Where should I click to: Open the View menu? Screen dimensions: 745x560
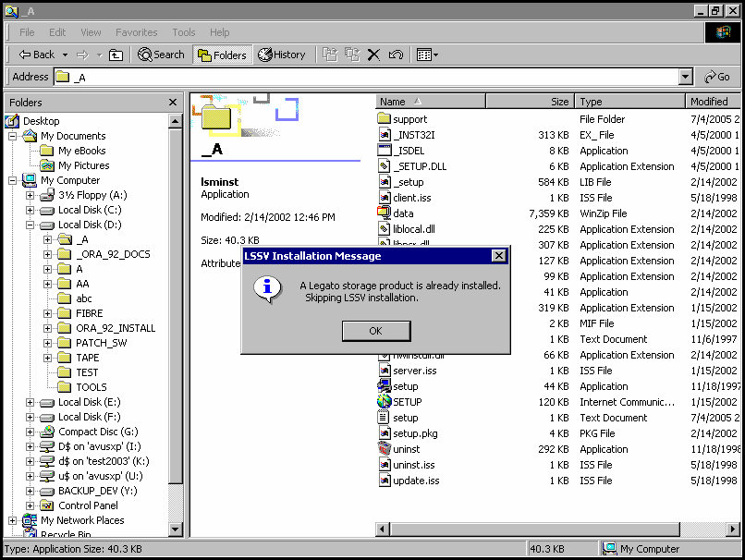tap(91, 32)
